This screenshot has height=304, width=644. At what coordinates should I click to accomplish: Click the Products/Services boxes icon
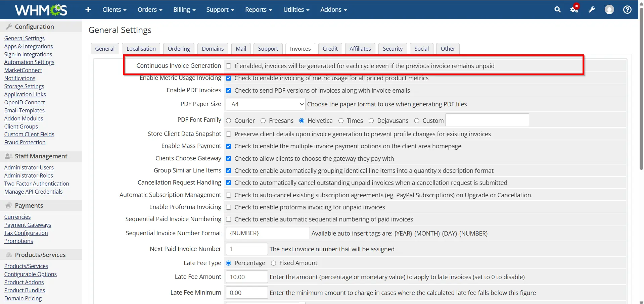pos(9,255)
